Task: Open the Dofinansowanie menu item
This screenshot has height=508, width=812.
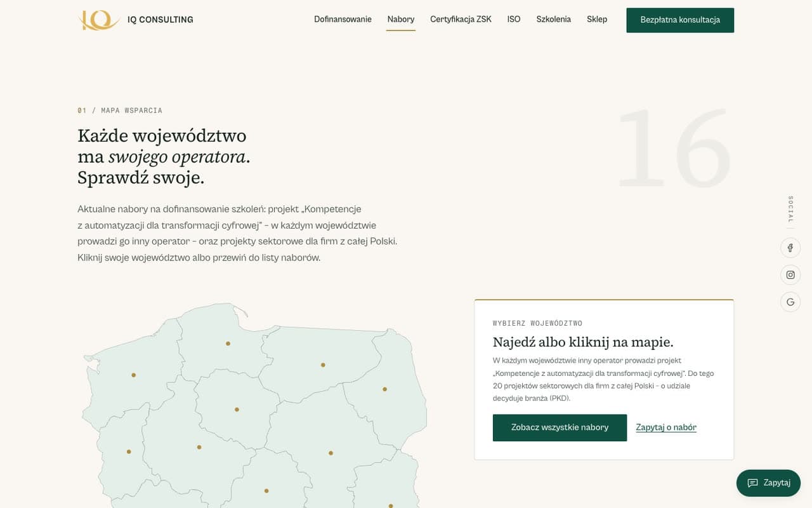Action: tap(343, 20)
